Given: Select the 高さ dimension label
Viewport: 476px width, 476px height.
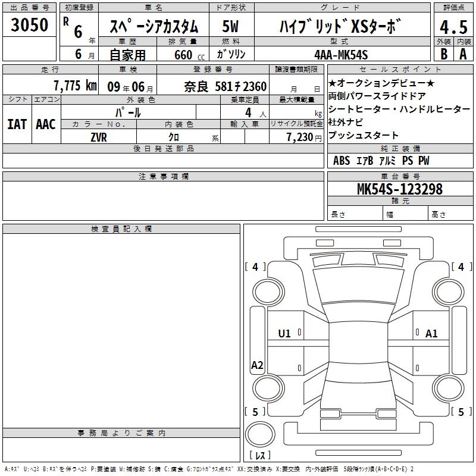Looking at the screenshot, I should click(439, 215).
